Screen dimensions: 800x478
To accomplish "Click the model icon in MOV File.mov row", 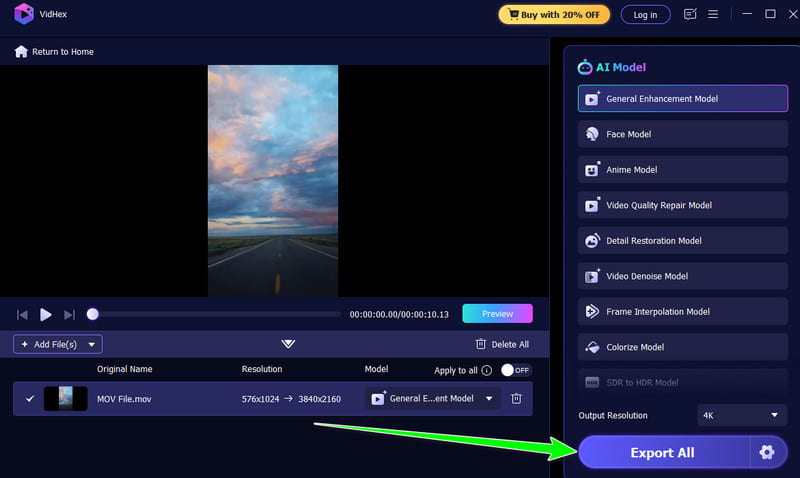I will click(378, 398).
